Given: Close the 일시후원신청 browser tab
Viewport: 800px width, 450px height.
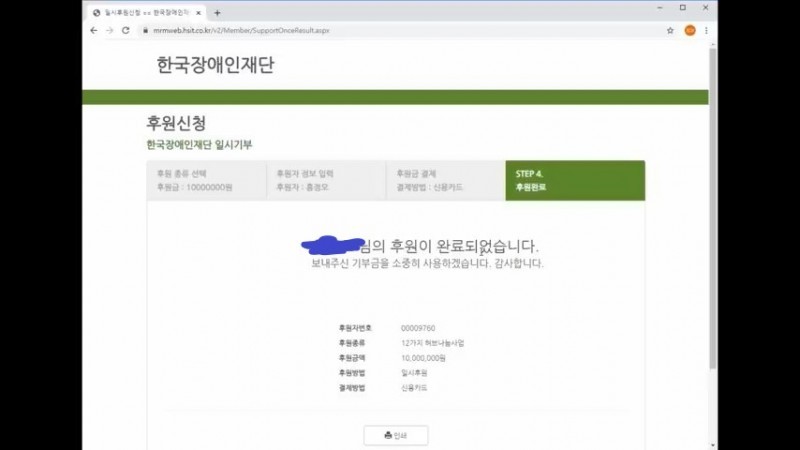Looking at the screenshot, I should [x=200, y=13].
